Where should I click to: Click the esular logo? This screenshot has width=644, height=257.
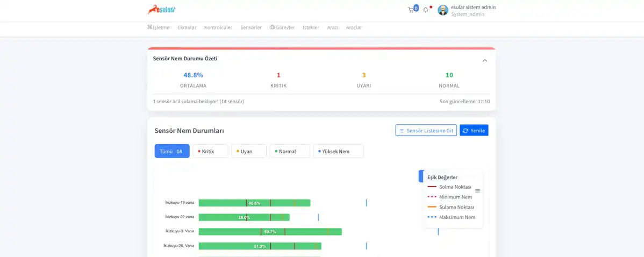[162, 10]
